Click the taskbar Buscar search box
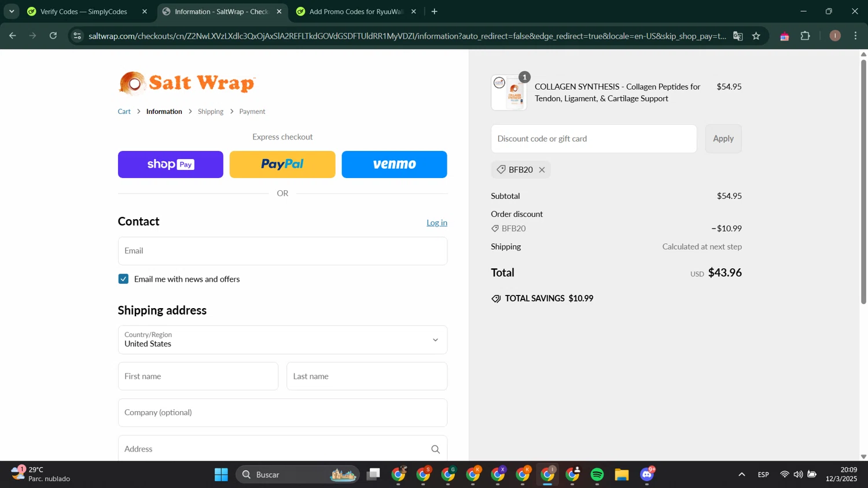Image resolution: width=868 pixels, height=488 pixels. point(297,475)
